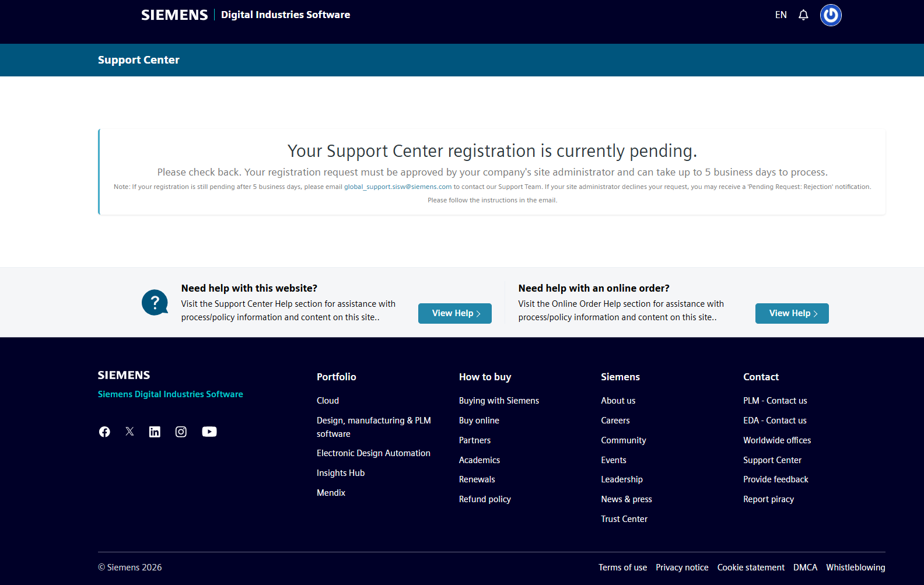
Task: Open the Siemens X (Twitter) icon
Action: [129, 432]
